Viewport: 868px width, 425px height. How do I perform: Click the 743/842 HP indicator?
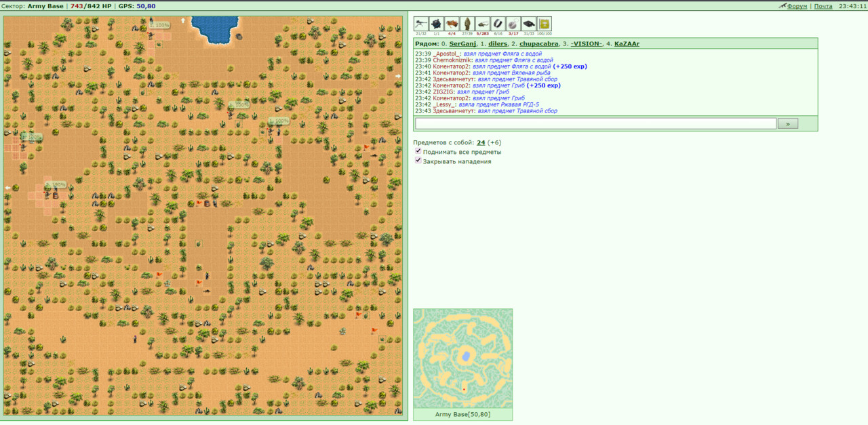click(x=91, y=6)
